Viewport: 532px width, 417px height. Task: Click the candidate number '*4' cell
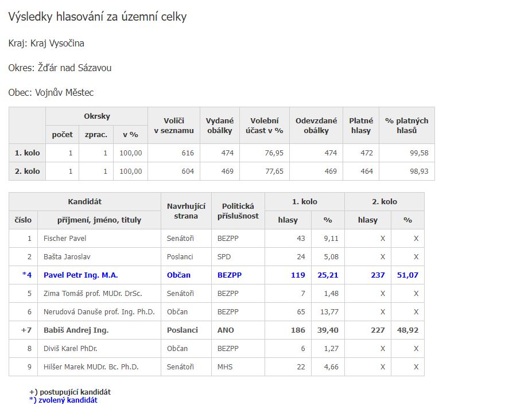(24, 275)
